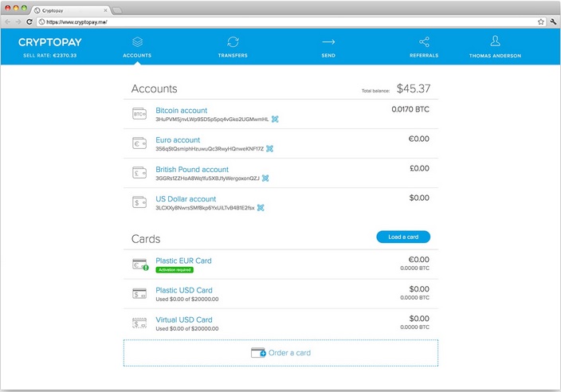The width and height of the screenshot is (561, 392).
Task: Click the Activation required badge
Action: pyautogui.click(x=175, y=269)
